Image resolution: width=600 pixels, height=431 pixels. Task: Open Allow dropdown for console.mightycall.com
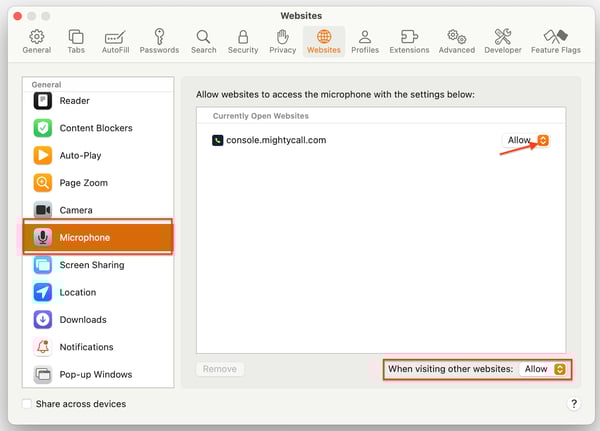525,140
